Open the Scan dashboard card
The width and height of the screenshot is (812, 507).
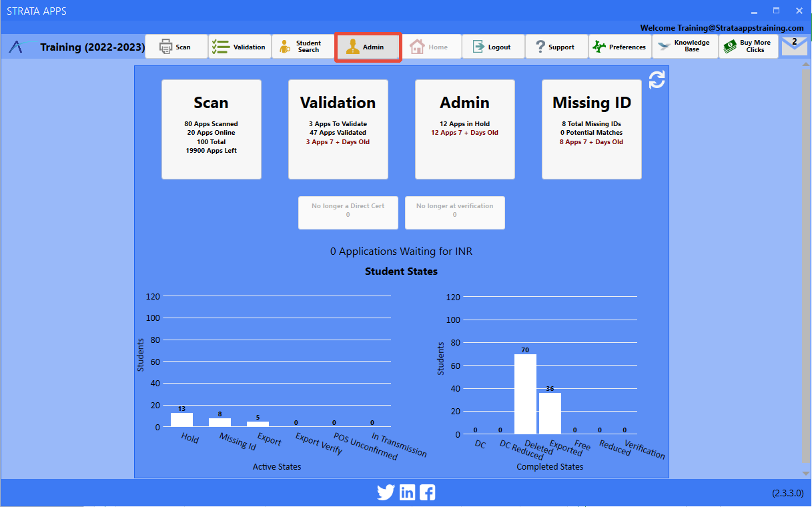point(212,129)
